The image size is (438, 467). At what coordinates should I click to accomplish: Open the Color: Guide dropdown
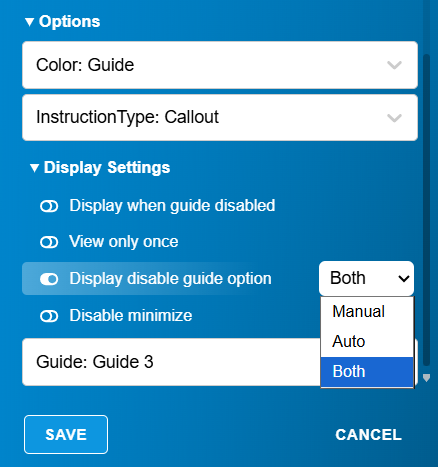pyautogui.click(x=220, y=65)
